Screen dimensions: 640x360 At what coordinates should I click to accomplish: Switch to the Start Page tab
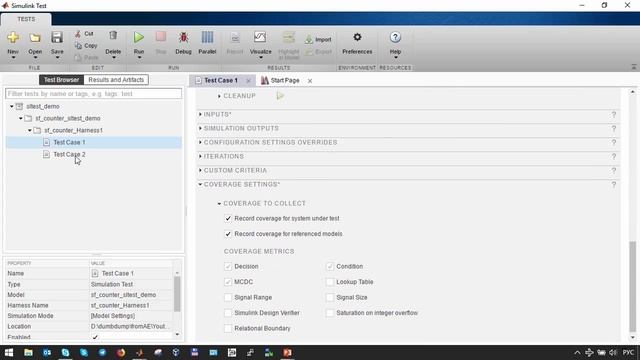(285, 80)
